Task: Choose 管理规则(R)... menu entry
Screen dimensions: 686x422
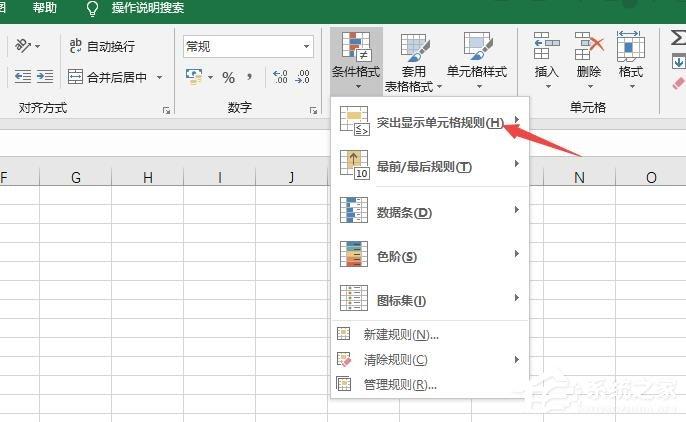Action: (430, 384)
